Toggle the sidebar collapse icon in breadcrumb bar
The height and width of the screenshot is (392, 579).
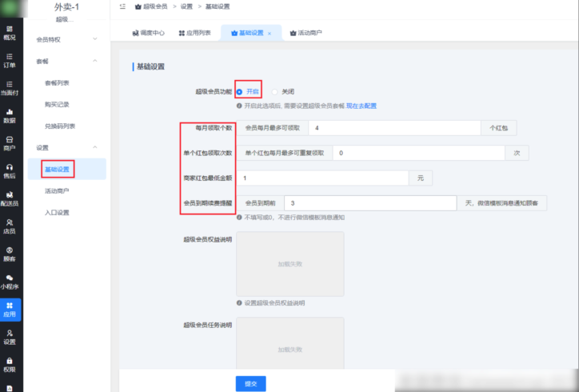coord(121,6)
